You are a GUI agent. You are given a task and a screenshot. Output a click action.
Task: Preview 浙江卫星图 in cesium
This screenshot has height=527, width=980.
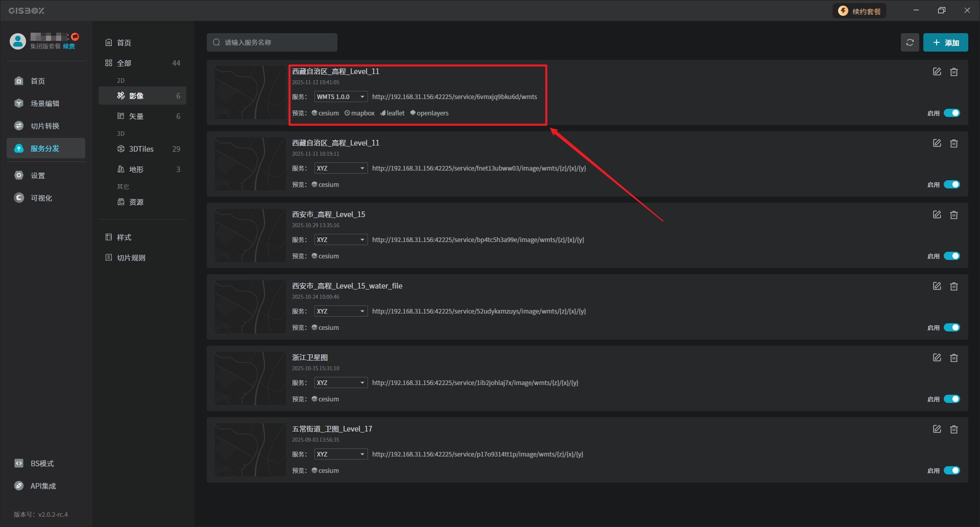tap(326, 399)
